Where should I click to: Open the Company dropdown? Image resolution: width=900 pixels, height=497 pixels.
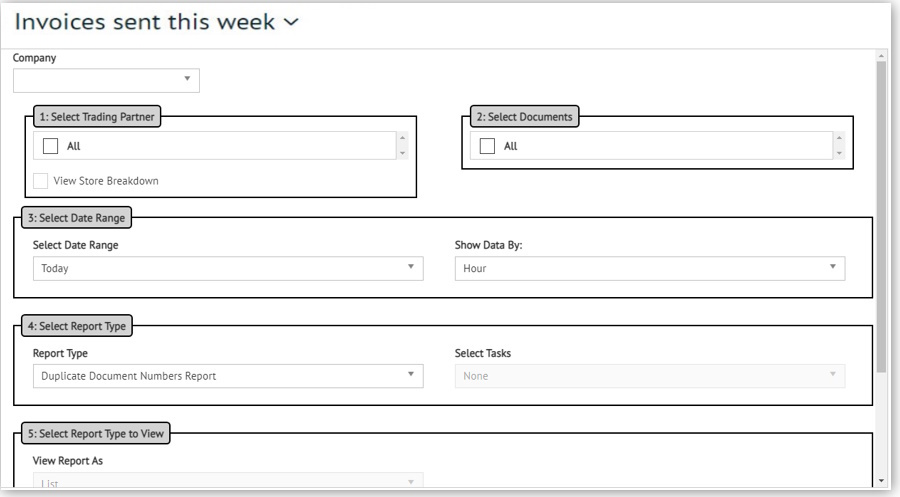[x=106, y=80]
